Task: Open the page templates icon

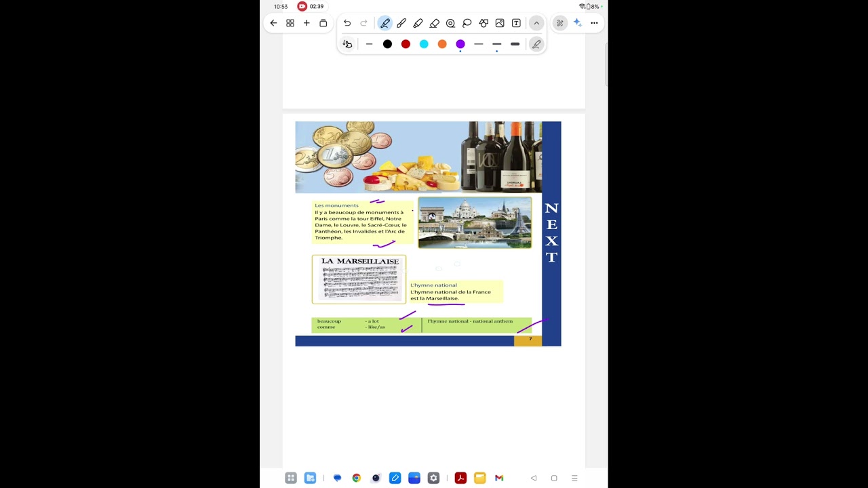Action: coord(323,23)
